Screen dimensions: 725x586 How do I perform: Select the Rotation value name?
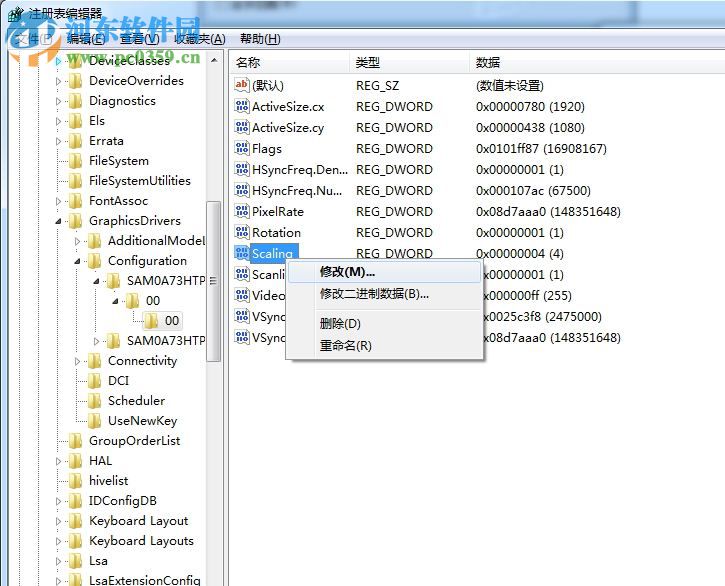coord(276,232)
